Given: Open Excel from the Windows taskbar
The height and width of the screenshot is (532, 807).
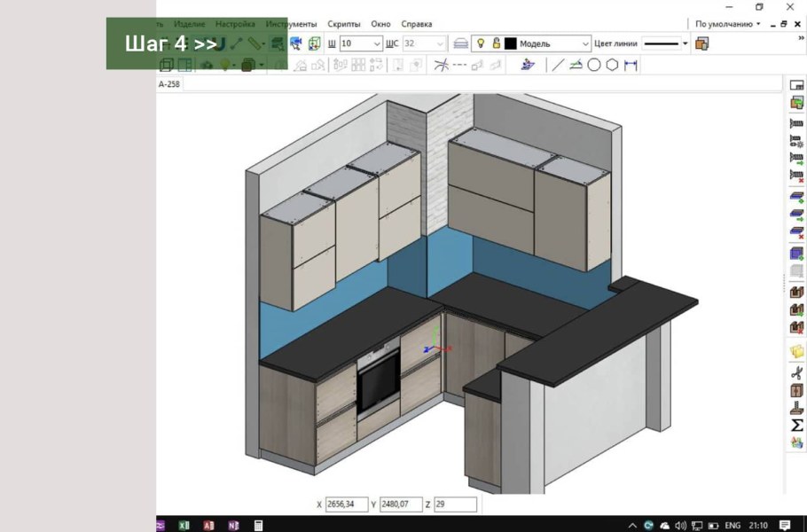Looking at the screenshot, I should 184,525.
